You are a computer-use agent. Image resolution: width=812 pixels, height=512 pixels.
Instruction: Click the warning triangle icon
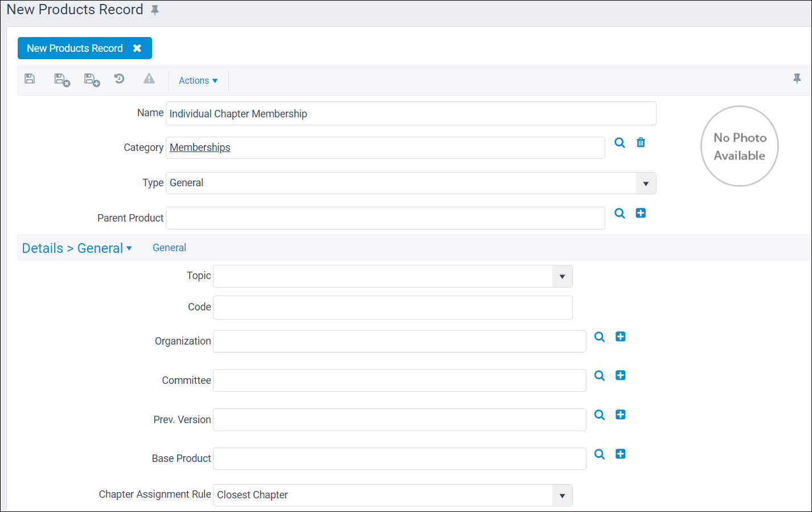[149, 79]
